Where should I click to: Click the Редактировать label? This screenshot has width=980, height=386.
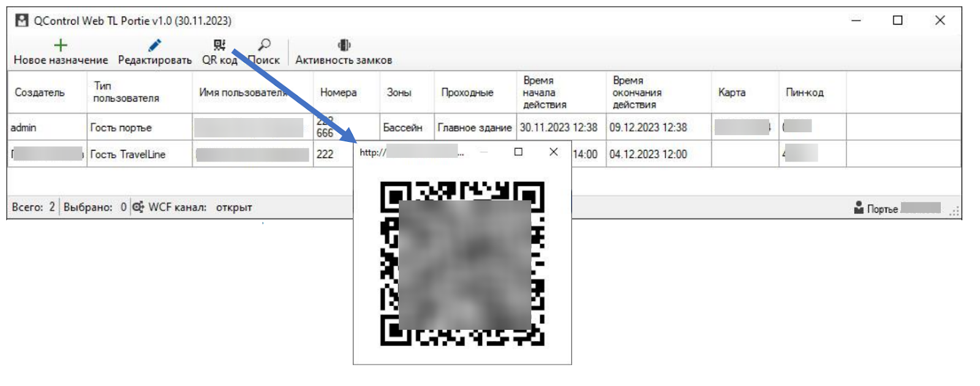click(155, 60)
